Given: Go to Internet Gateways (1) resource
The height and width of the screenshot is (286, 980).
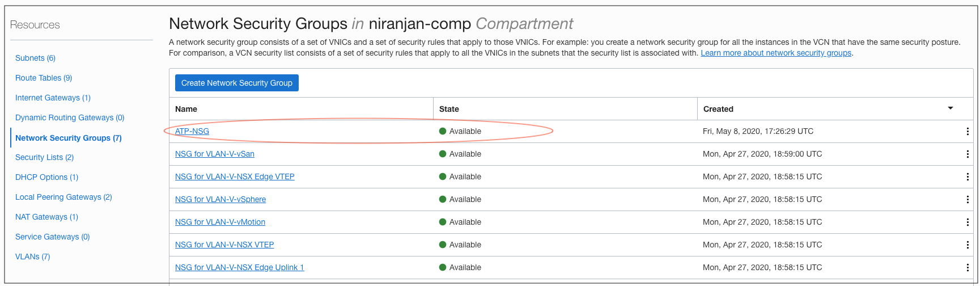Looking at the screenshot, I should [53, 98].
